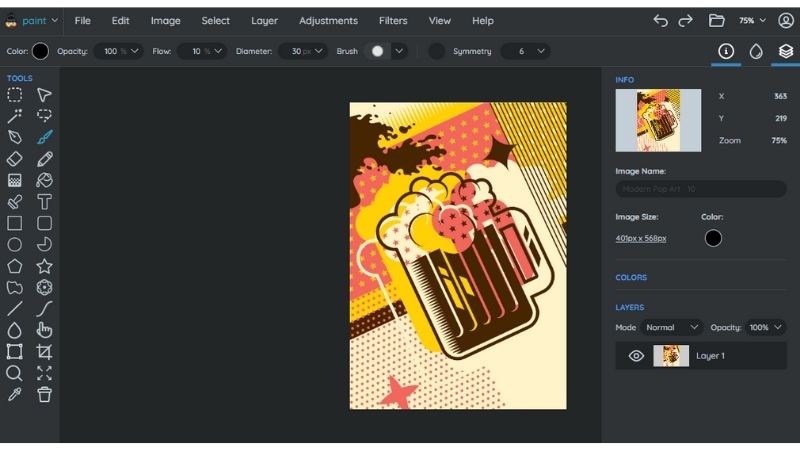Viewport: 800px width, 450px height.
Task: Select the Brush tool
Action: [x=44, y=137]
